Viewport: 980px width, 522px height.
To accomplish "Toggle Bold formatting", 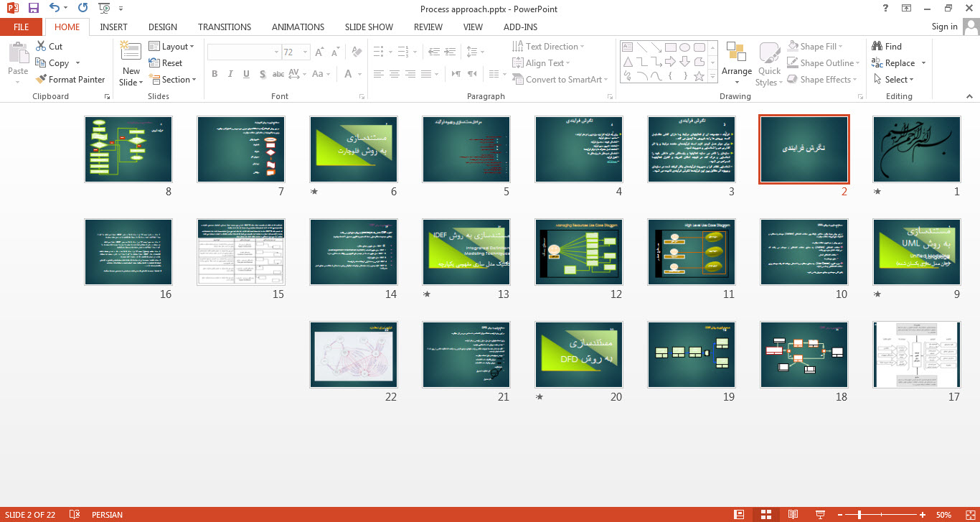I will click(x=215, y=74).
